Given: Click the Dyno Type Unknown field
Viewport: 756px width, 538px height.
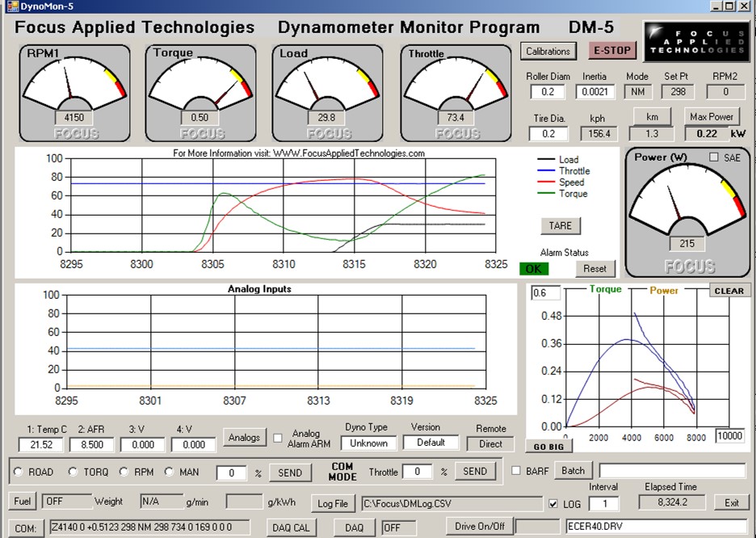Looking at the screenshot, I should pos(369,443).
